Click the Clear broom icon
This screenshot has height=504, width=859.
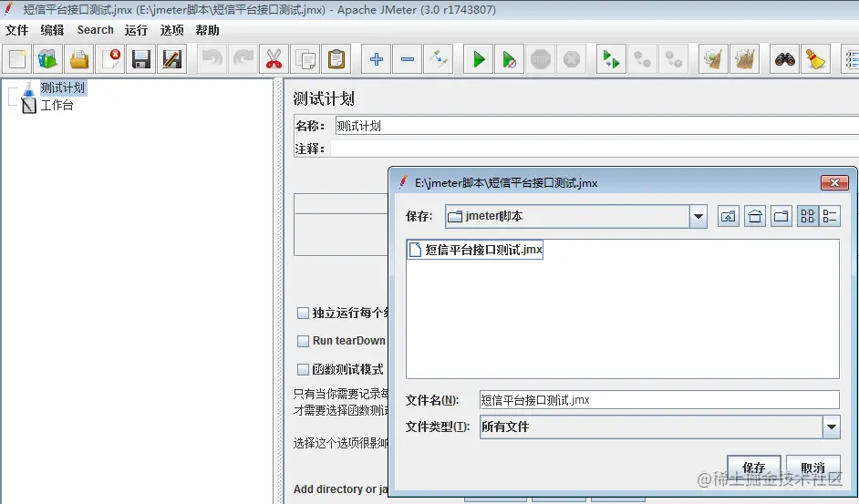click(713, 58)
